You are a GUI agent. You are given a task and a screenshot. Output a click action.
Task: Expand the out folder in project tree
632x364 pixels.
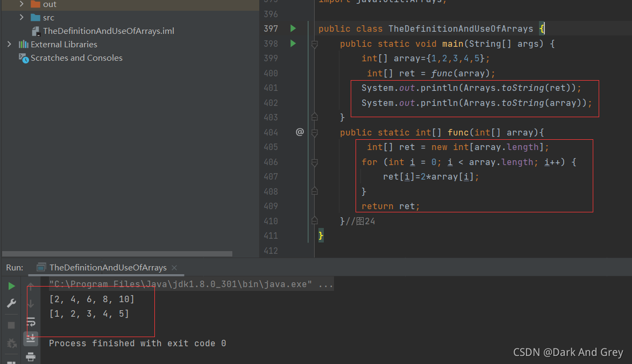[x=22, y=4]
